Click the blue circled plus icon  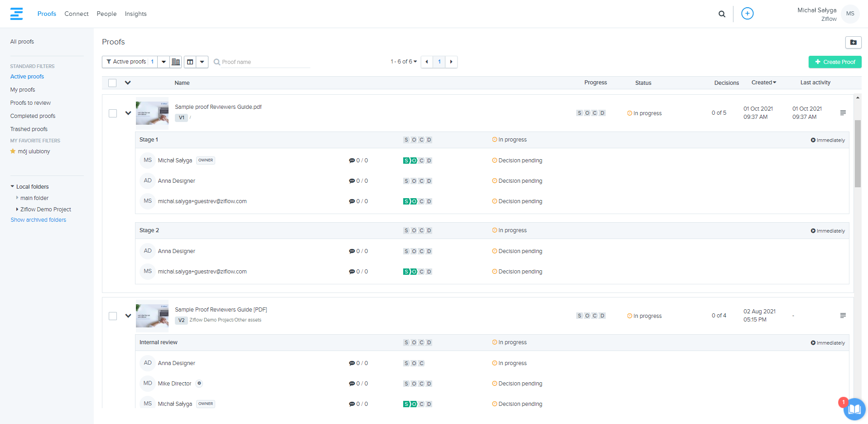click(x=747, y=14)
